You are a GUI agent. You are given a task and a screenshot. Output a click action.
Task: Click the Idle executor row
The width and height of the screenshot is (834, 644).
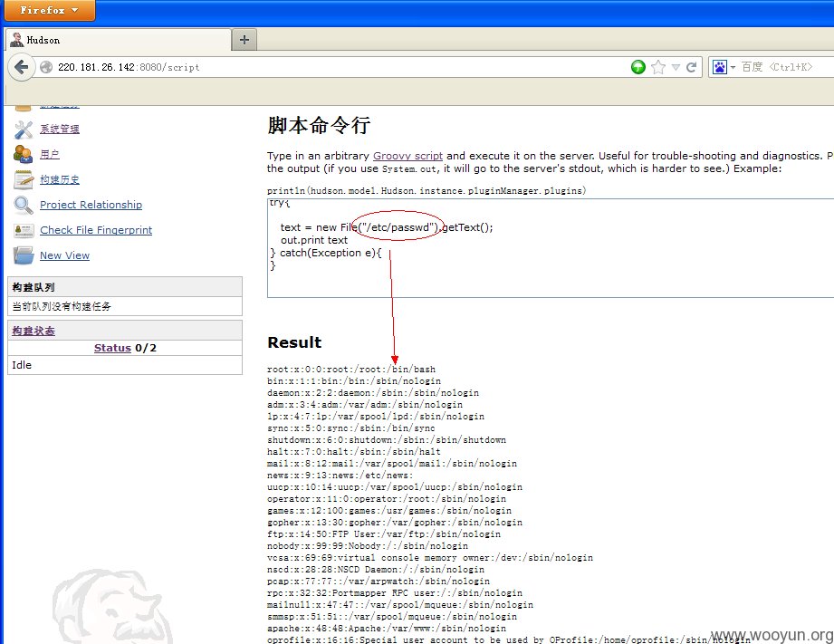[125, 365]
